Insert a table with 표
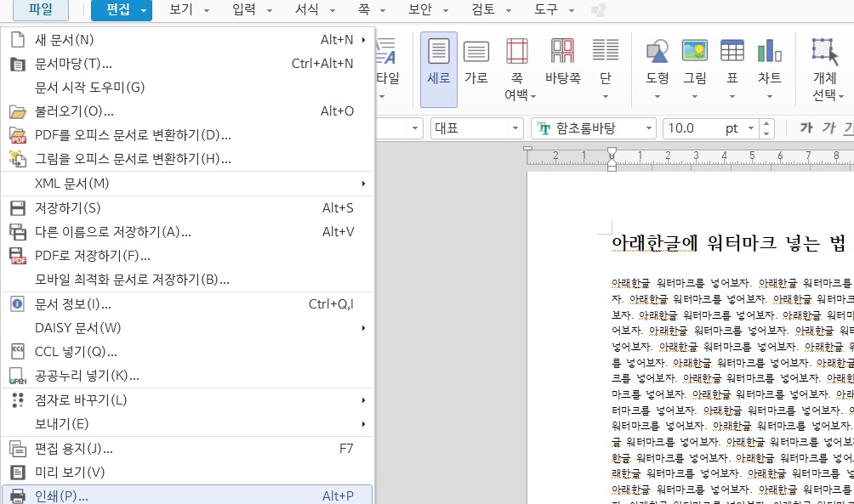The width and height of the screenshot is (854, 504). (732, 61)
